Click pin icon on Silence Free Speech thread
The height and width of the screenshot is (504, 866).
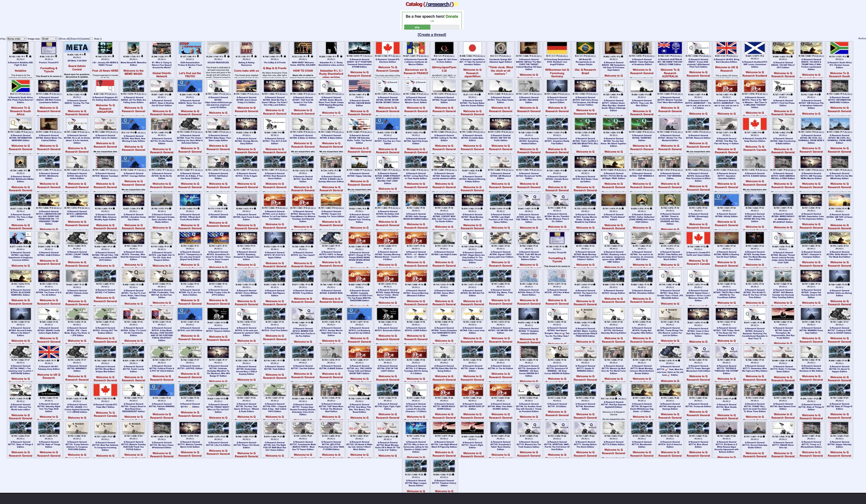(170, 56)
